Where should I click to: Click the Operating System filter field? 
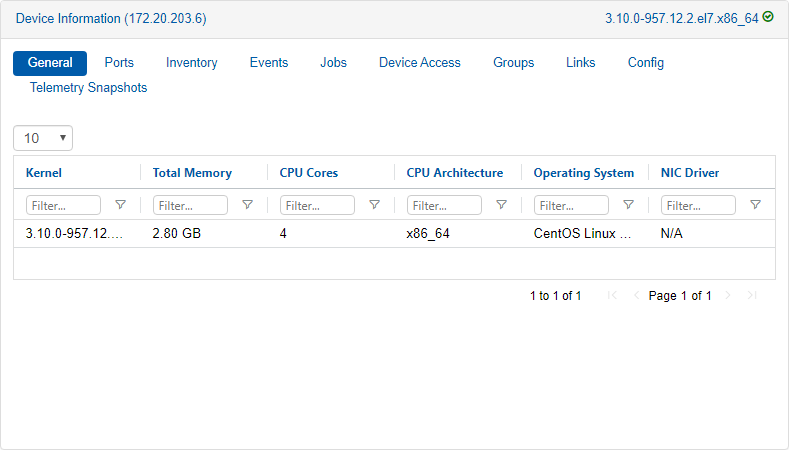tap(571, 205)
